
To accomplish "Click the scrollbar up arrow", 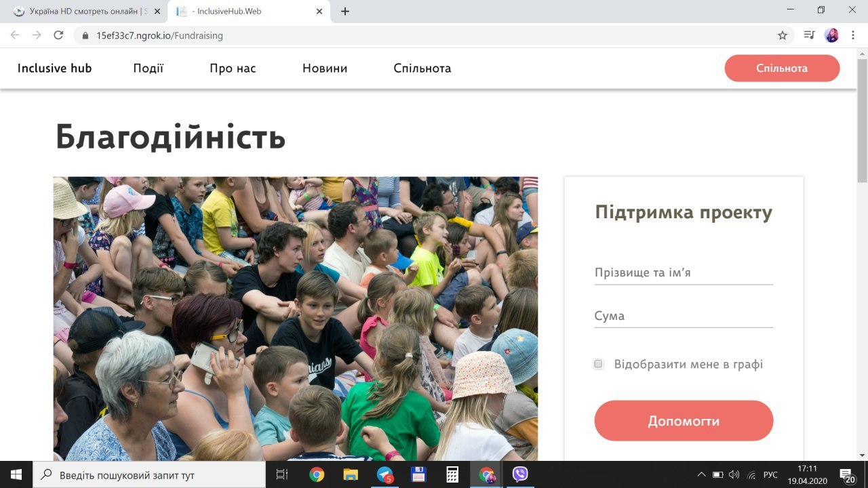I will (x=862, y=54).
